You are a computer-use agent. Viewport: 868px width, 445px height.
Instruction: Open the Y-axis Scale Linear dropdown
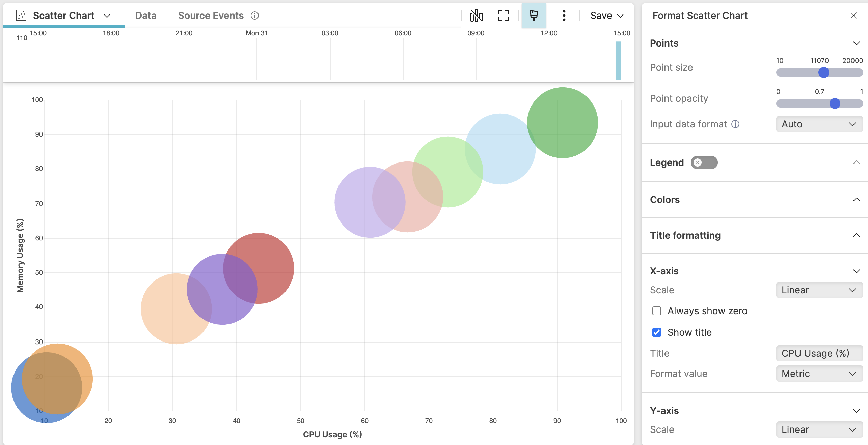pyautogui.click(x=819, y=429)
